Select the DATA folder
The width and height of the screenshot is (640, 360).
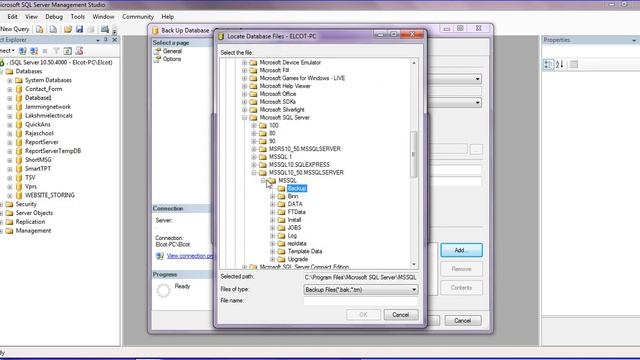click(295, 204)
